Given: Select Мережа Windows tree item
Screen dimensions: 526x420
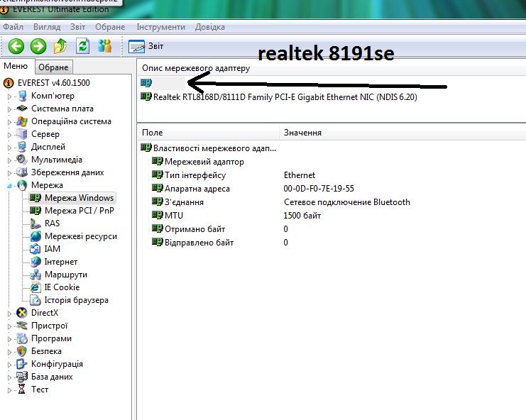Looking at the screenshot, I should coord(80,198).
